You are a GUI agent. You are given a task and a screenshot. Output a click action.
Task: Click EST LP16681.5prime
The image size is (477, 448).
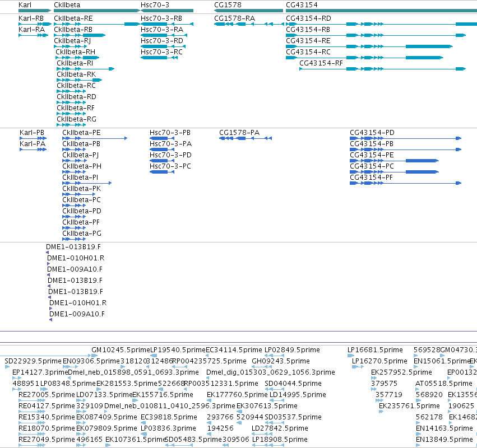click(x=375, y=350)
